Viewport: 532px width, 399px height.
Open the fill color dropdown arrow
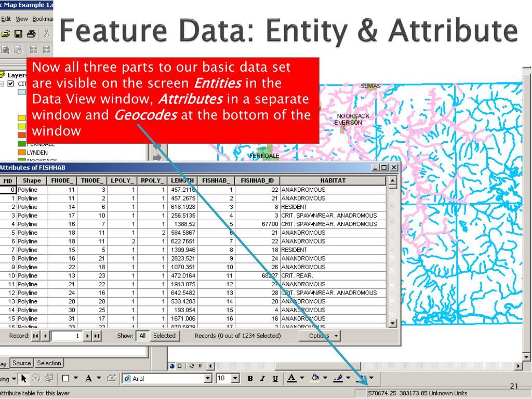[x=325, y=378]
